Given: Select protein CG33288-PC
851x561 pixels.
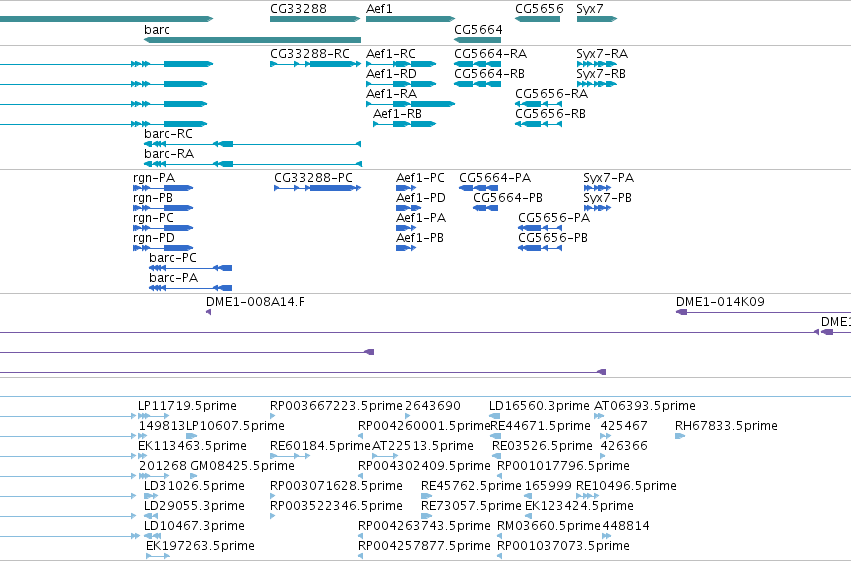Looking at the screenshot, I should pyautogui.click(x=317, y=188).
